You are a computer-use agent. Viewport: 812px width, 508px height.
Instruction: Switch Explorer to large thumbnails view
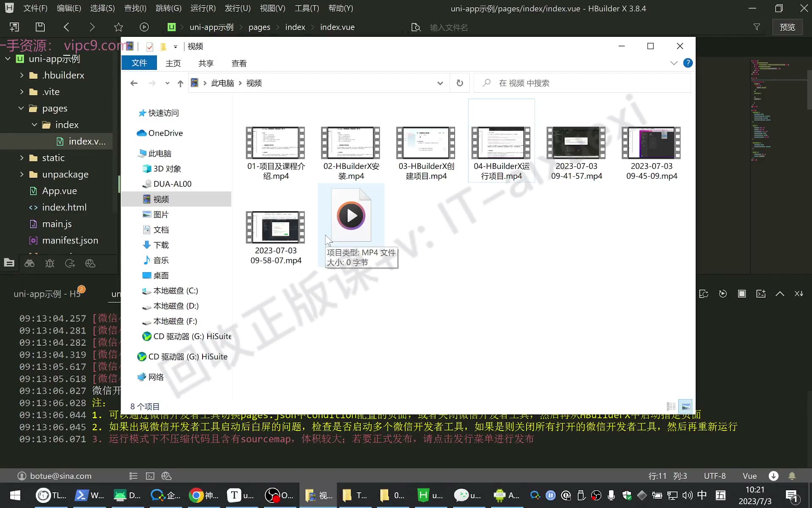686,406
